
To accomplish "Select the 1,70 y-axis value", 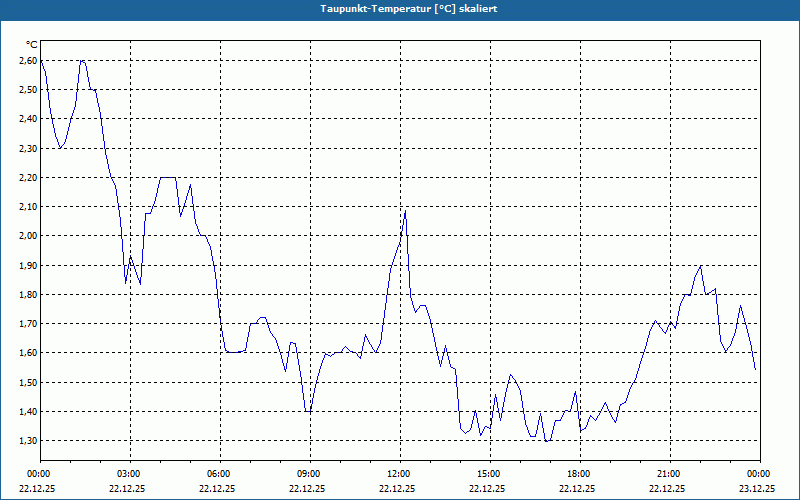I will pos(28,323).
